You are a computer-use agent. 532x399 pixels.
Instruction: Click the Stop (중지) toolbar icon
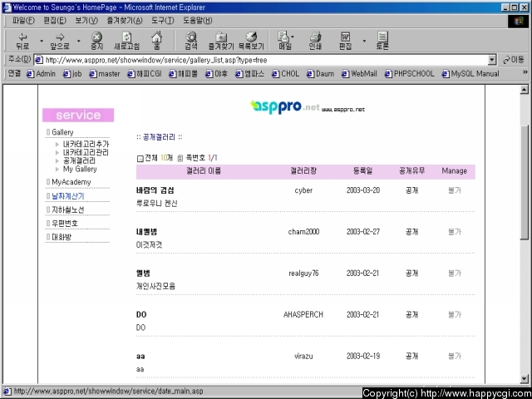pos(96,41)
